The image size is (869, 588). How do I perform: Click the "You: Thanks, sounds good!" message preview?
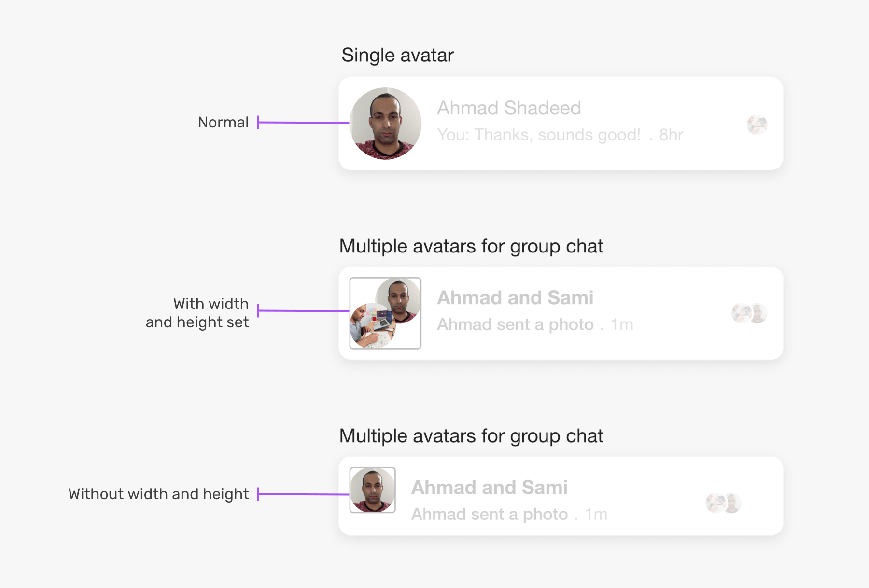tap(538, 135)
